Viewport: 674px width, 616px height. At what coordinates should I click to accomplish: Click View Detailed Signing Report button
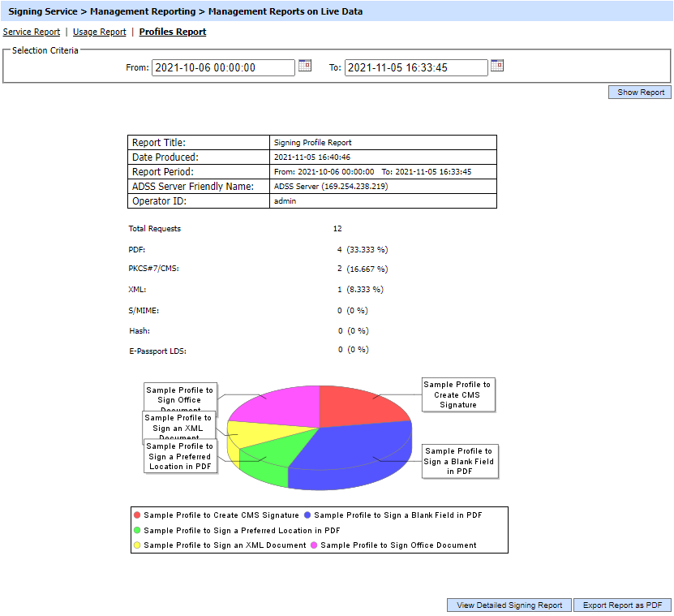pyautogui.click(x=509, y=605)
